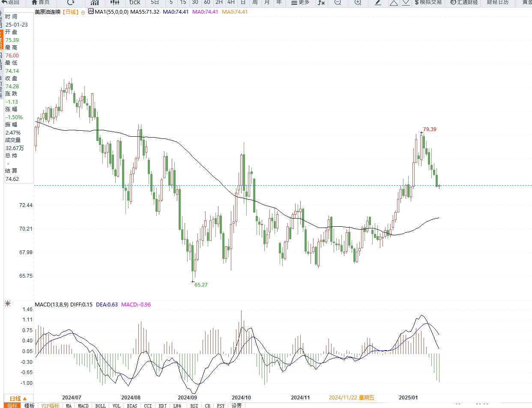This screenshot has width=532, height=408.
Task: Click the MA1 indicator chart icon
Action: click(91, 12)
